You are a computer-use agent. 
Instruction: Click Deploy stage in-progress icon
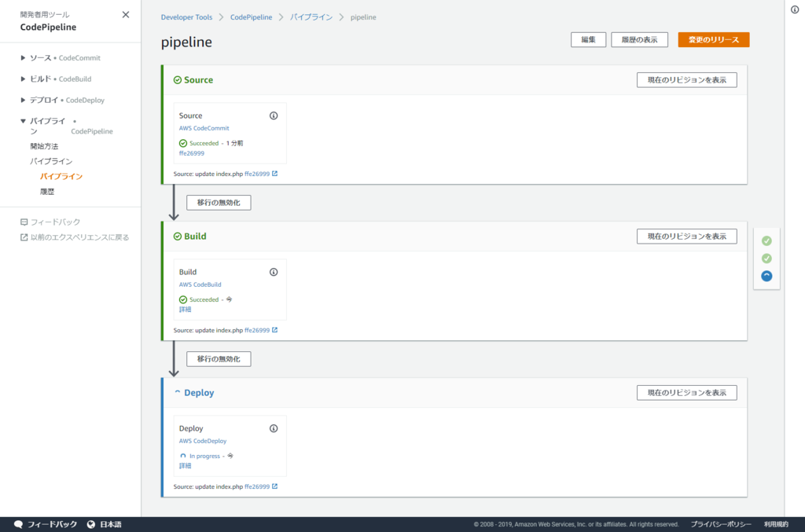[178, 392]
